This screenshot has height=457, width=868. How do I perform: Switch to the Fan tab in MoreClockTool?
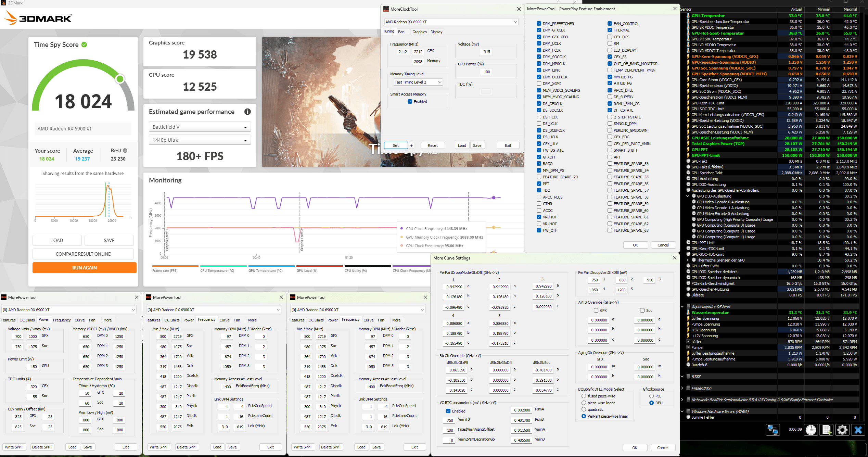click(401, 32)
